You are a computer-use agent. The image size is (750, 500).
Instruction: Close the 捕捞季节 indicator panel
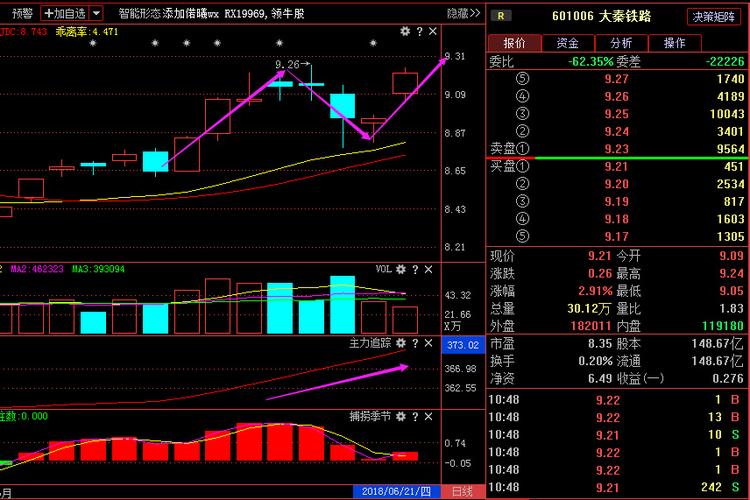click(429, 416)
